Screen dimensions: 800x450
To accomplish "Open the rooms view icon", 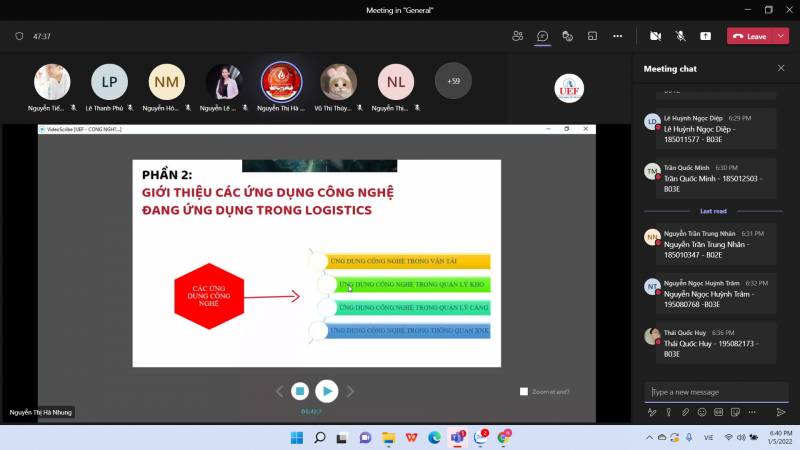I will tap(592, 36).
